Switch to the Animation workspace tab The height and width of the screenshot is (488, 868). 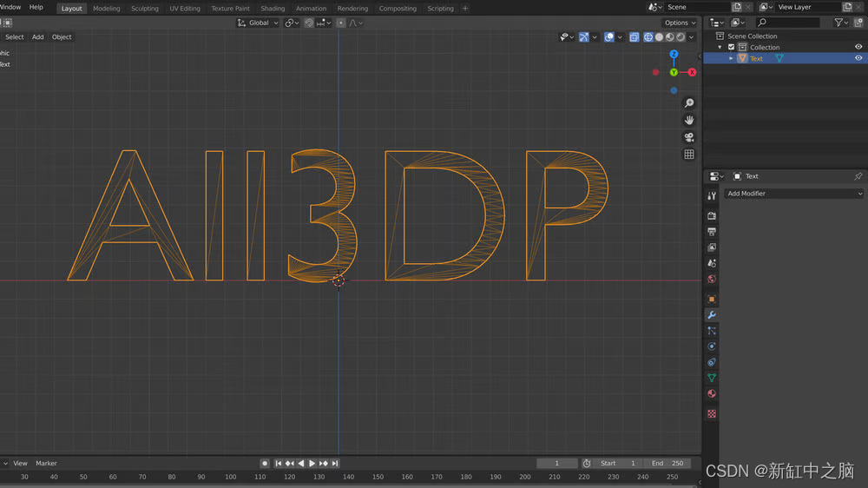pos(311,9)
